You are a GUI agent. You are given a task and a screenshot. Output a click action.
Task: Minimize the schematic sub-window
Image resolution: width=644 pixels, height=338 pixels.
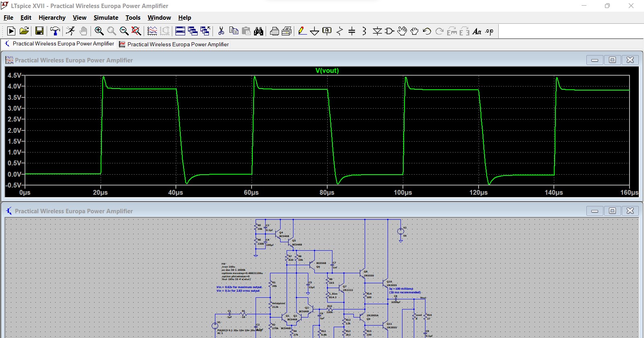(x=594, y=211)
